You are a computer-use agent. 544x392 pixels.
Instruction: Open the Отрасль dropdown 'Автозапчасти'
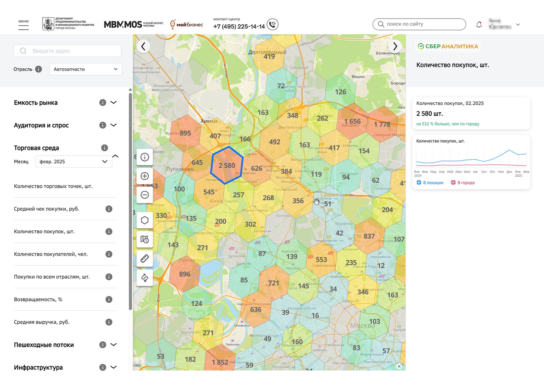coord(86,69)
